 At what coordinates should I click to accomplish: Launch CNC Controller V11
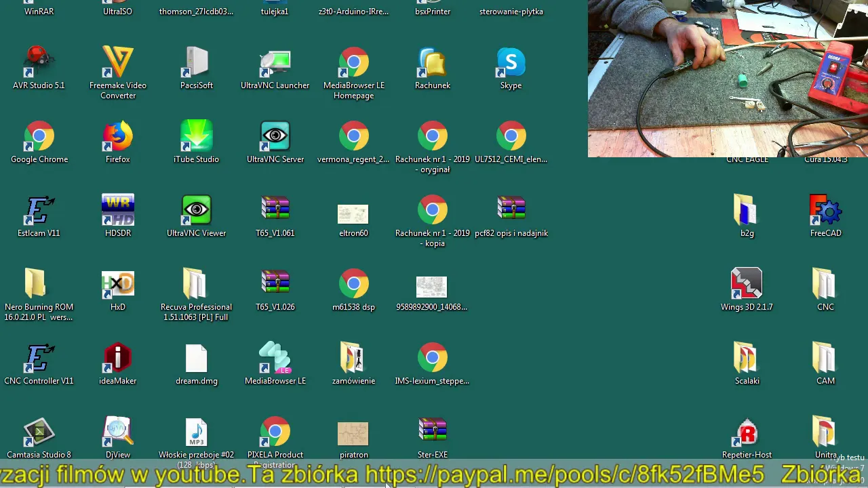pos(39,363)
